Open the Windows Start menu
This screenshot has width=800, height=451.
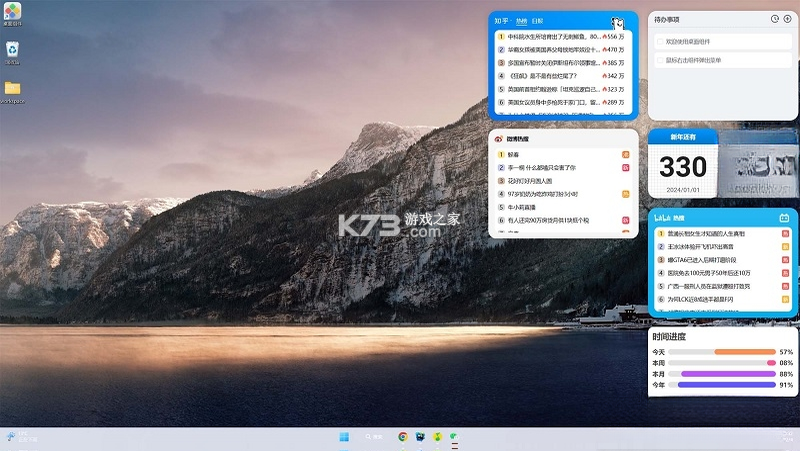pyautogui.click(x=344, y=437)
